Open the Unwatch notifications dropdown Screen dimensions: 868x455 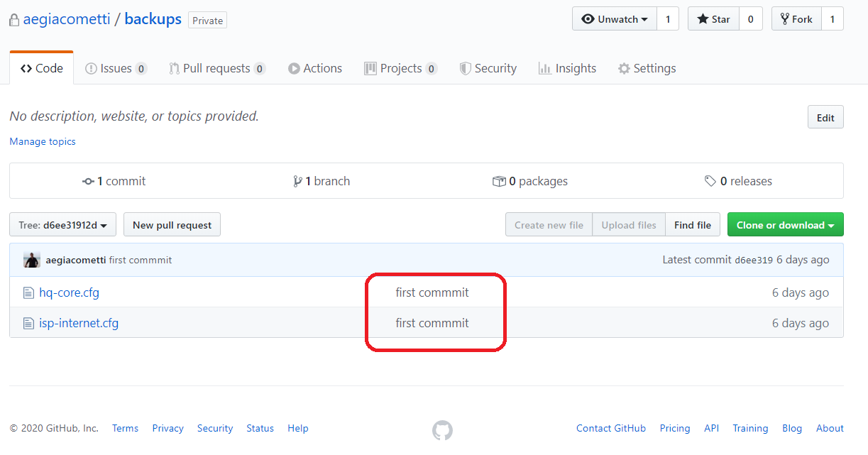coord(615,19)
